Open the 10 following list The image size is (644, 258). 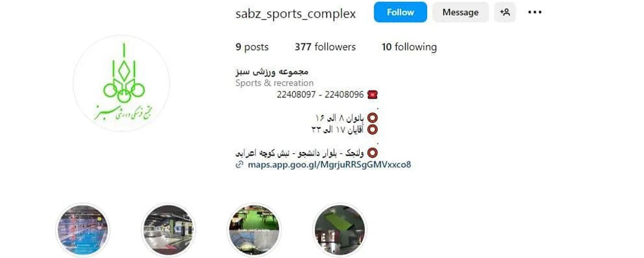(x=409, y=47)
